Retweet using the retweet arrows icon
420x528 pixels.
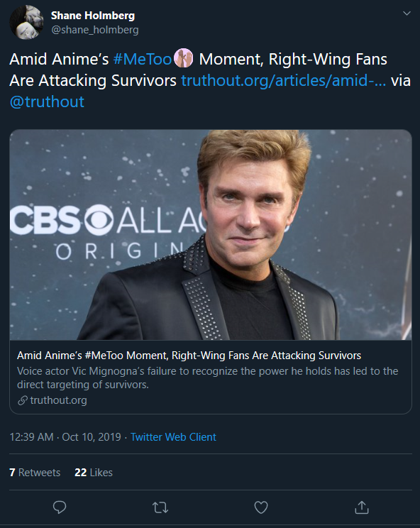tap(160, 507)
